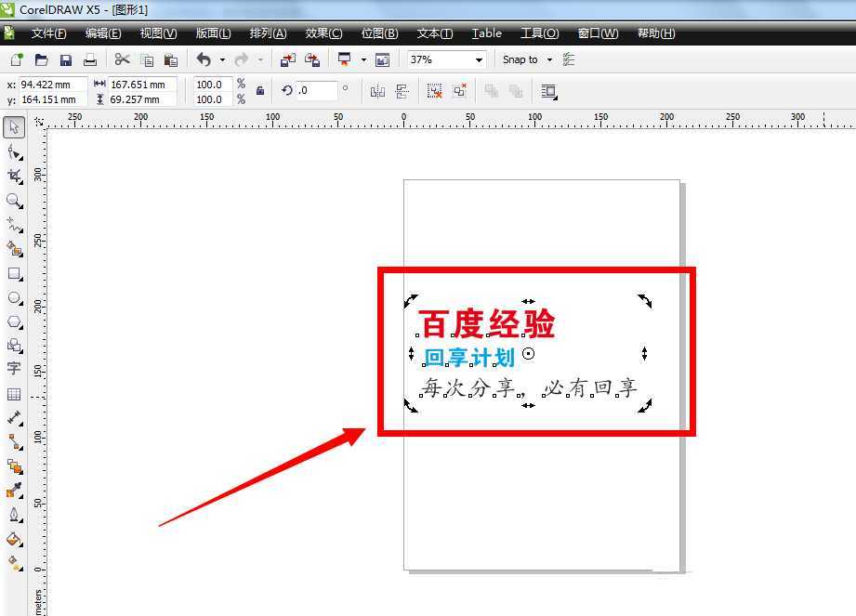Enable mirror horizontally on the property bar

click(x=378, y=91)
